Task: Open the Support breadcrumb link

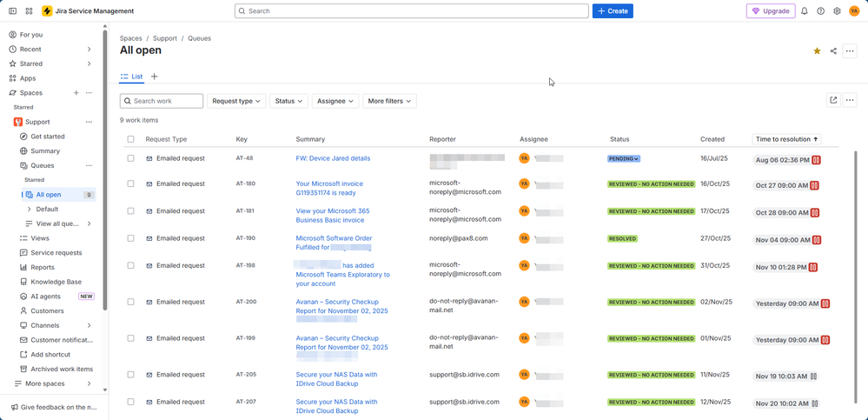Action: pyautogui.click(x=165, y=38)
